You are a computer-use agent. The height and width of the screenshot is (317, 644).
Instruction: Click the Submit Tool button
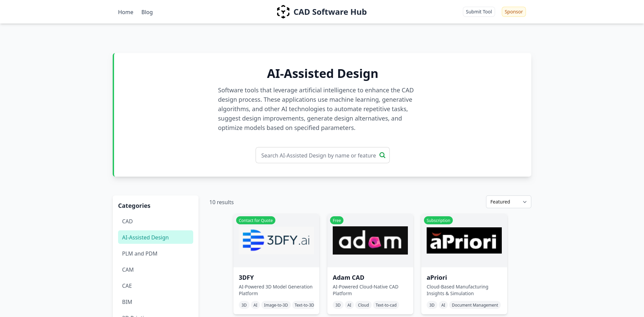point(479,12)
